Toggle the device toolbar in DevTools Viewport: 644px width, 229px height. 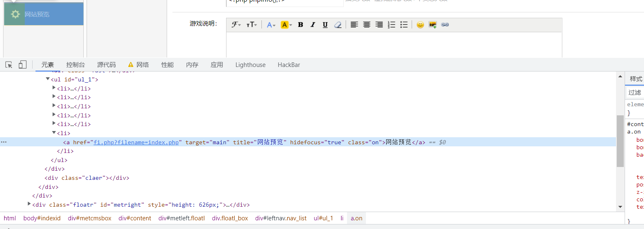23,64
